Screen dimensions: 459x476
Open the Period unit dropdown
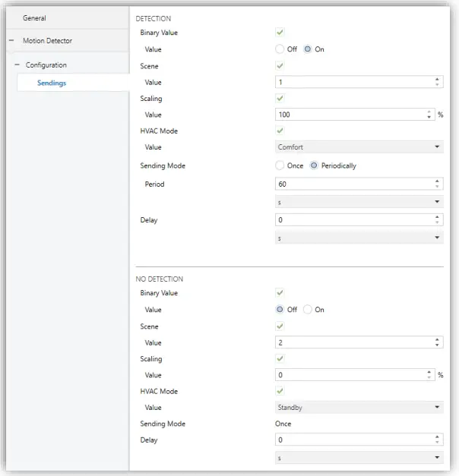click(x=359, y=203)
